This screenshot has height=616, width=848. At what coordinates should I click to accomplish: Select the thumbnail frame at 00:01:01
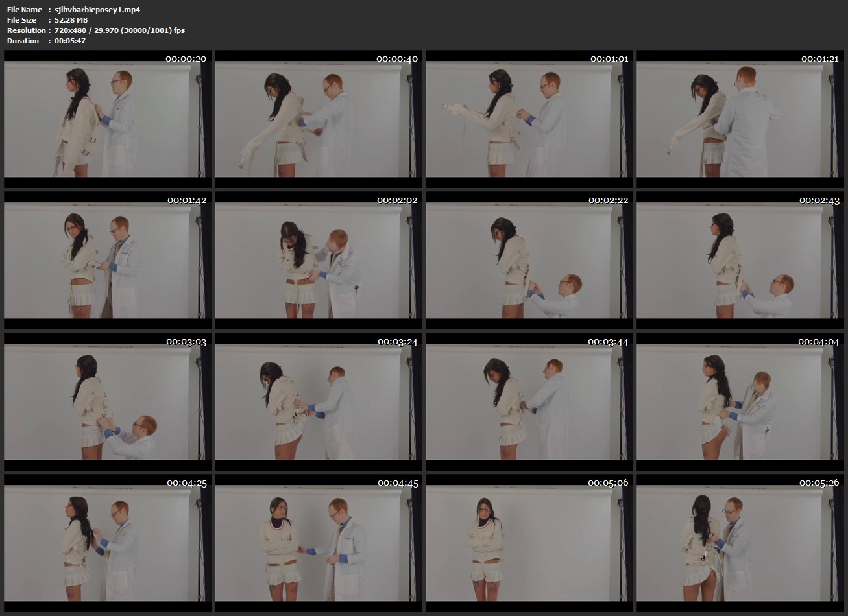pyautogui.click(x=529, y=119)
